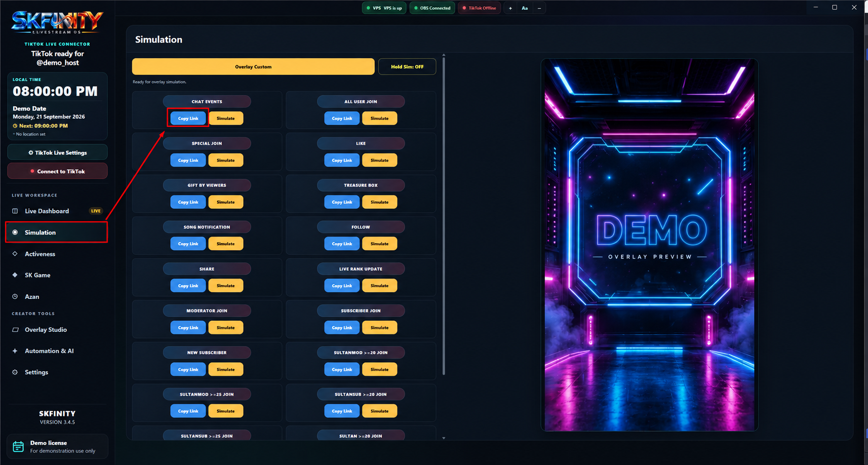The image size is (868, 465).
Task: Simulate Treasure Box event
Action: pos(379,202)
